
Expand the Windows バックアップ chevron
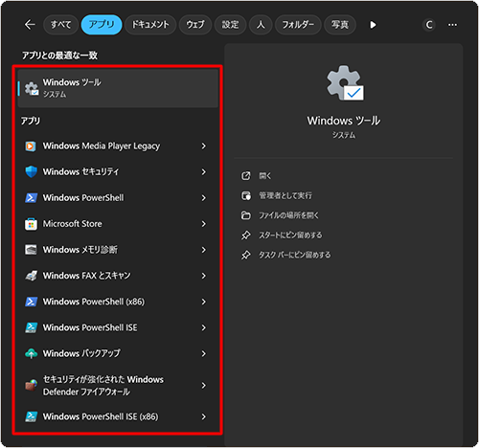204,353
